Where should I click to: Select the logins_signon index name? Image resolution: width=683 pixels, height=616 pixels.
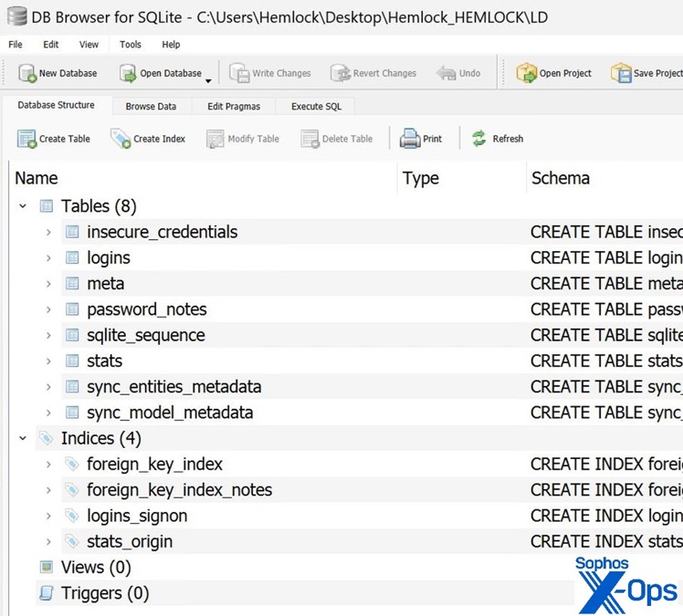click(x=137, y=517)
